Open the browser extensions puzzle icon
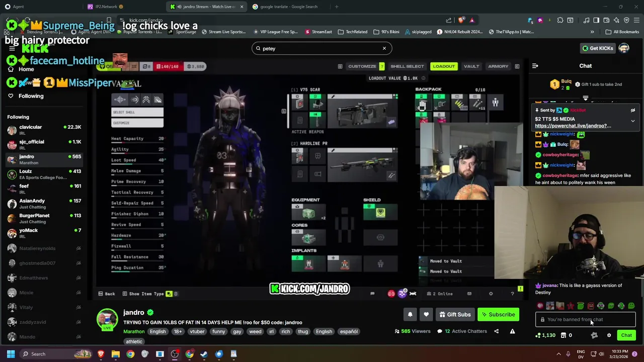 tap(560, 20)
